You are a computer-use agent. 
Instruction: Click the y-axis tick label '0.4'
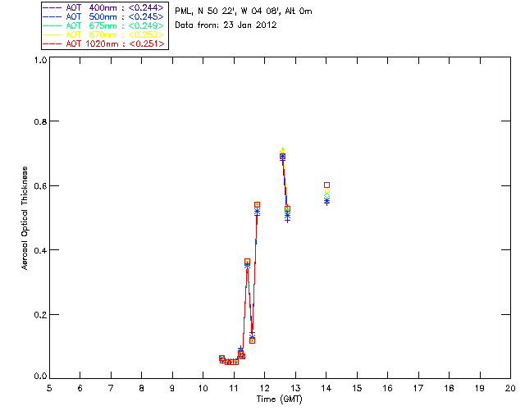pos(40,250)
